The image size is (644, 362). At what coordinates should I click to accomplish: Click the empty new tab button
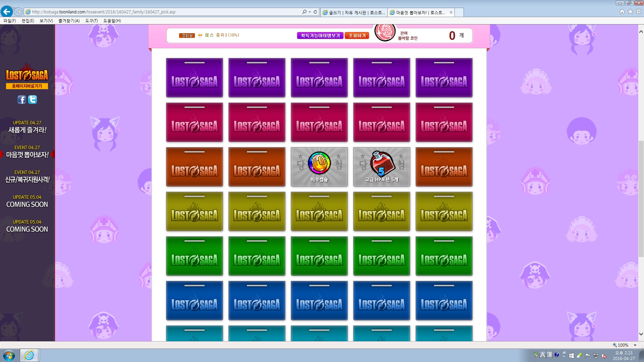click(x=460, y=12)
